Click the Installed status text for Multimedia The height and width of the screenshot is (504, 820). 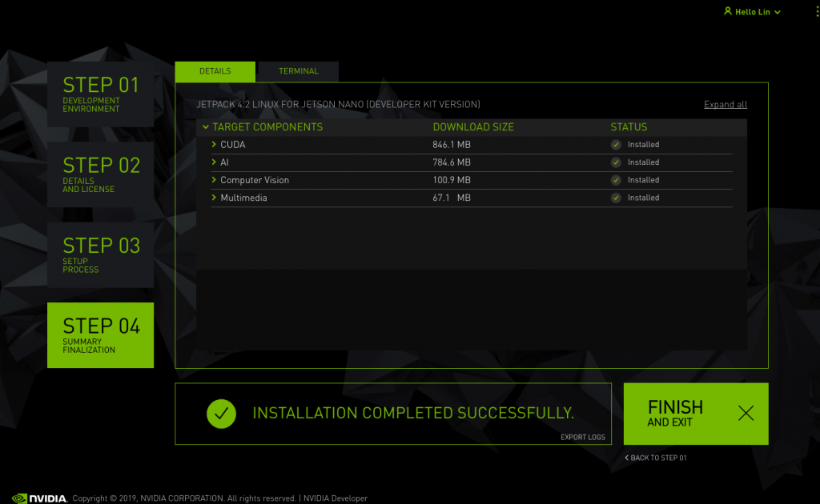coord(643,198)
